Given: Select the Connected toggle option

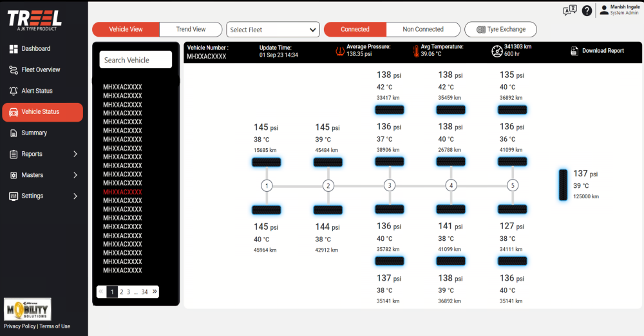Looking at the screenshot, I should (x=355, y=30).
